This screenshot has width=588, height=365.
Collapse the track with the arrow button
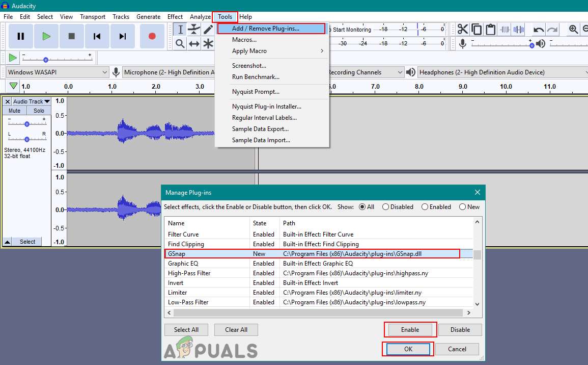[x=7, y=242]
